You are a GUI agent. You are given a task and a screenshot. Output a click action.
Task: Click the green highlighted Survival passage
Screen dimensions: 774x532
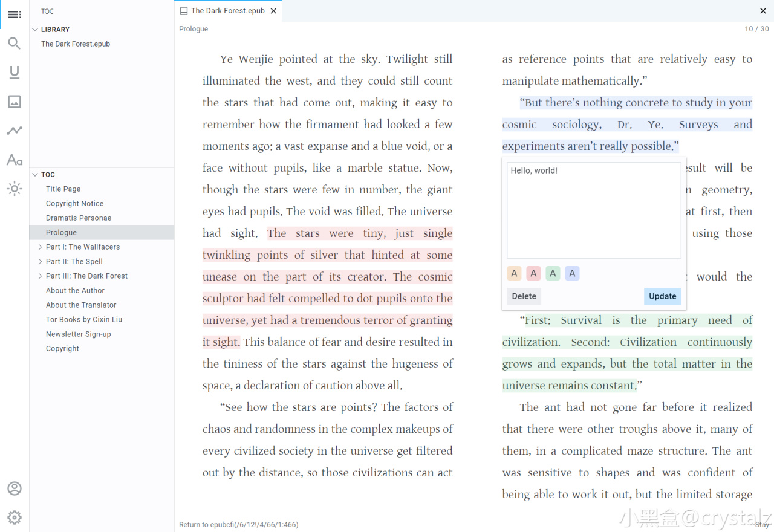coord(627,353)
